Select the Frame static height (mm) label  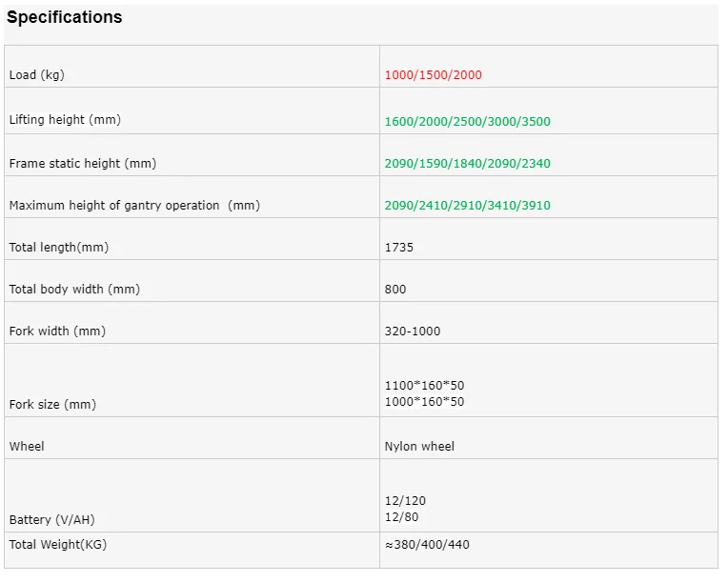coord(83,164)
